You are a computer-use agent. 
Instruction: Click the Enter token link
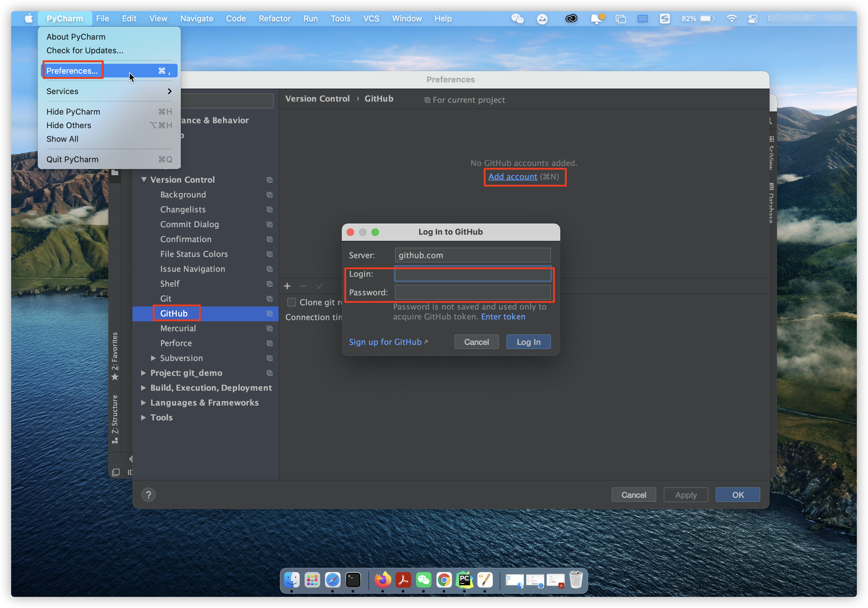click(x=503, y=316)
